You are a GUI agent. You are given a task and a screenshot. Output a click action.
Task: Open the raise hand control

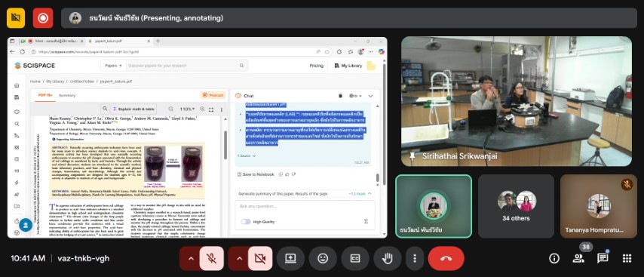(x=388, y=258)
